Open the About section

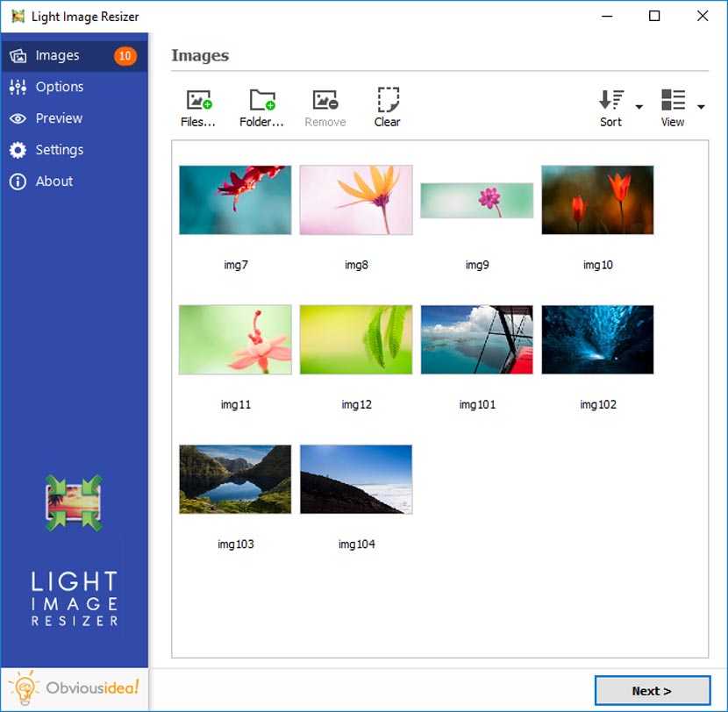click(x=53, y=182)
